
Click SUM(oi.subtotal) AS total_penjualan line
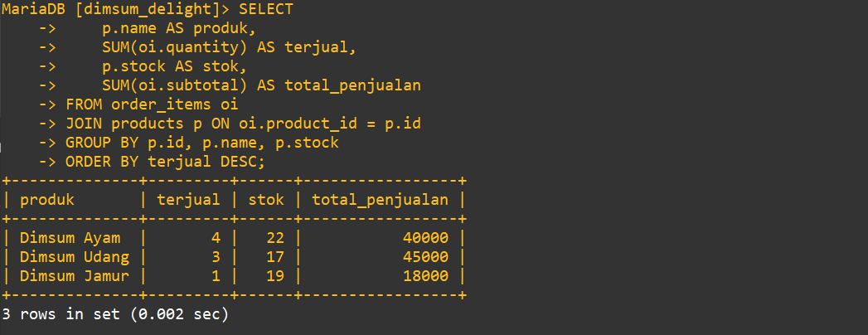(261, 86)
